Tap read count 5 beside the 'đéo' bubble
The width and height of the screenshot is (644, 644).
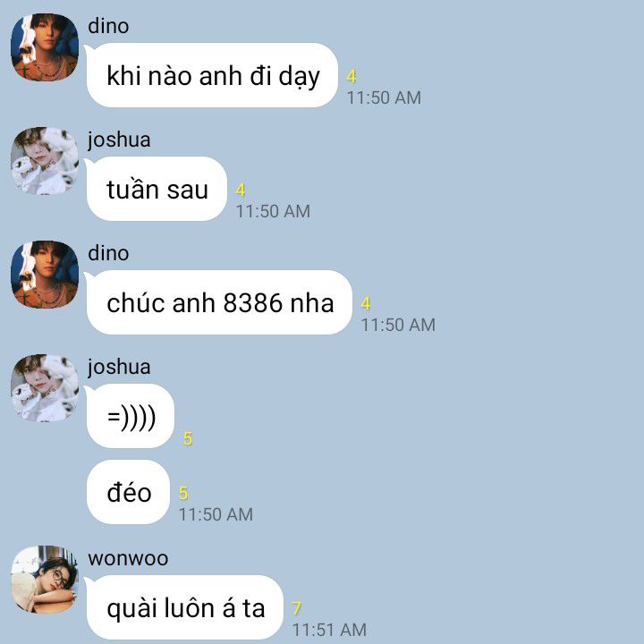click(183, 493)
